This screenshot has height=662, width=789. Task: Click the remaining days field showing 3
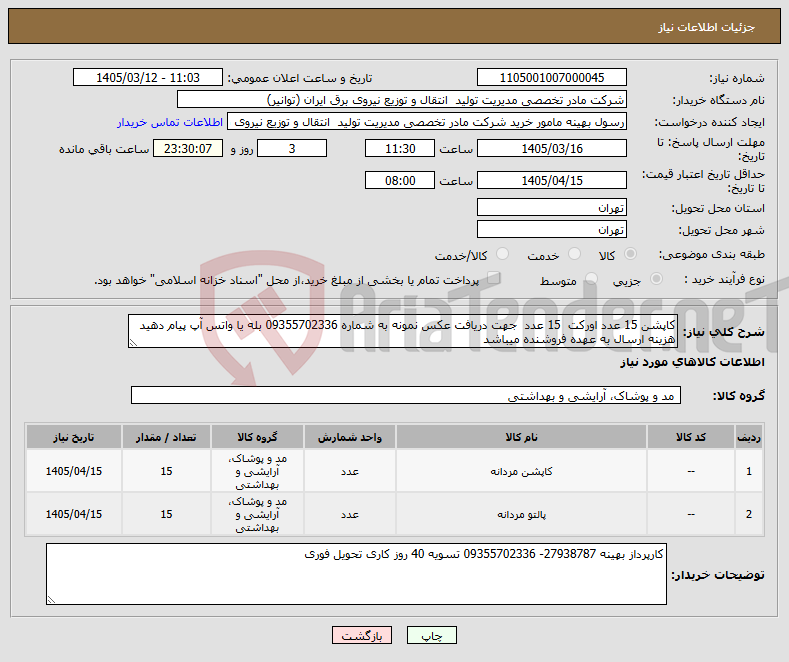pos(292,148)
